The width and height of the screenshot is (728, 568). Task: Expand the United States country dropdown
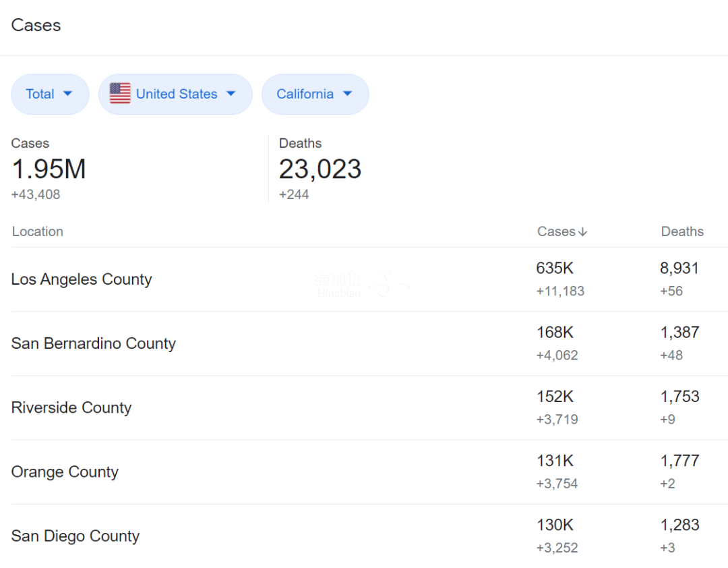click(x=176, y=94)
